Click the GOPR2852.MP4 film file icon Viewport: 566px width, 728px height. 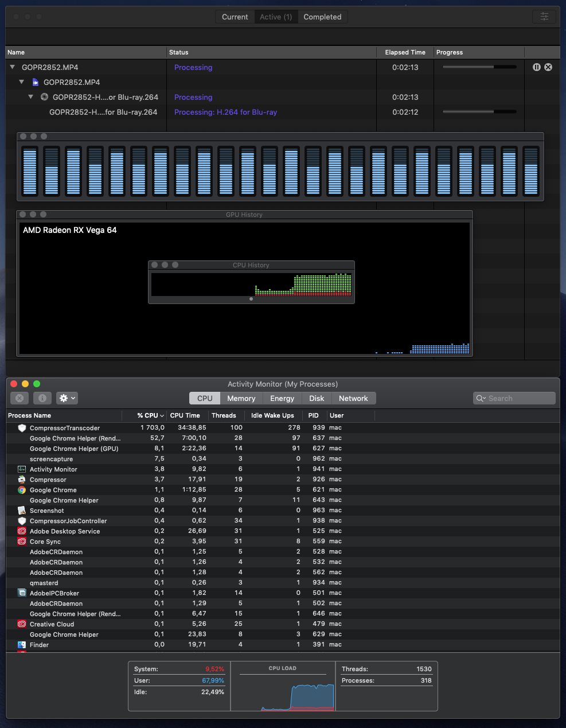pyautogui.click(x=36, y=82)
